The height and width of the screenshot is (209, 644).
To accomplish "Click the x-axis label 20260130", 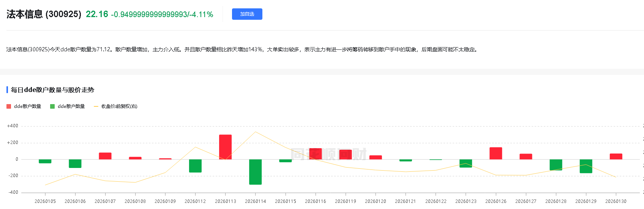I will (x=616, y=201).
